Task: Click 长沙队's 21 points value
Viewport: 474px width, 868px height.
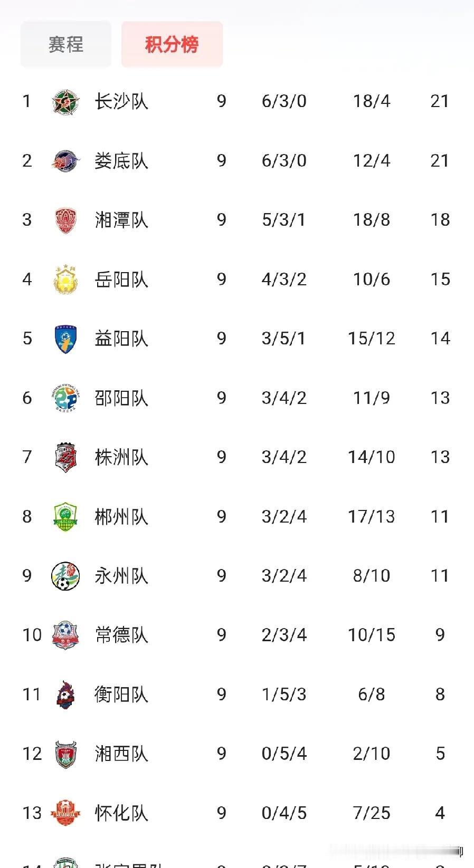Action: pos(440,101)
